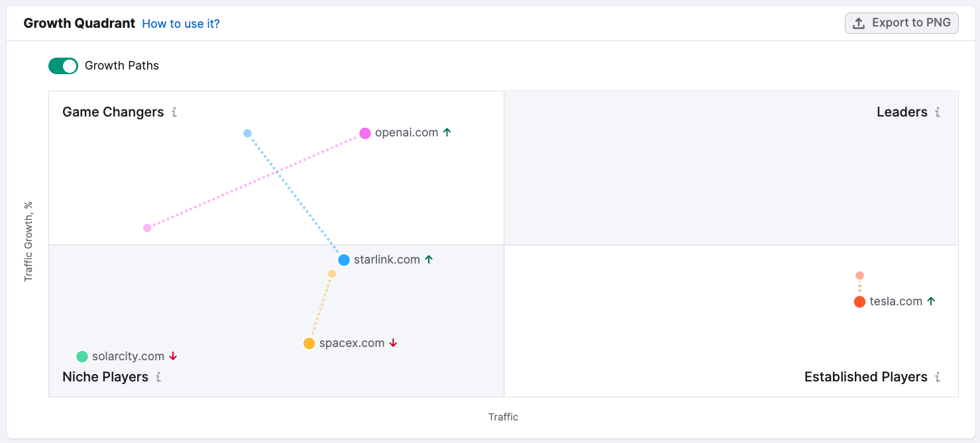The image size is (980, 443).
Task: Open the "How to use it?" link
Action: point(181,24)
